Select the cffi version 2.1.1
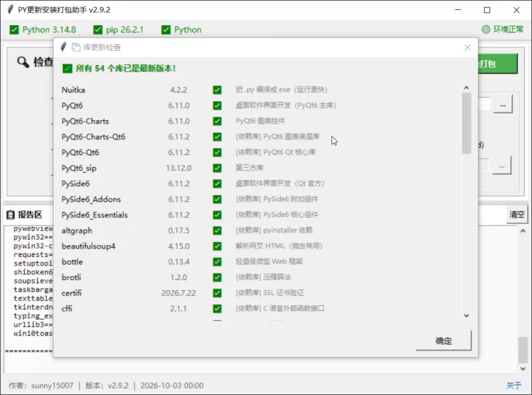The image size is (532, 395). [x=178, y=309]
